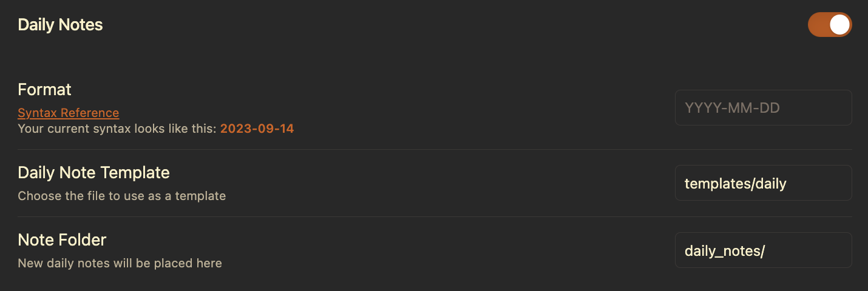Click the Daily Note Template label
The height and width of the screenshot is (291, 868).
[93, 173]
